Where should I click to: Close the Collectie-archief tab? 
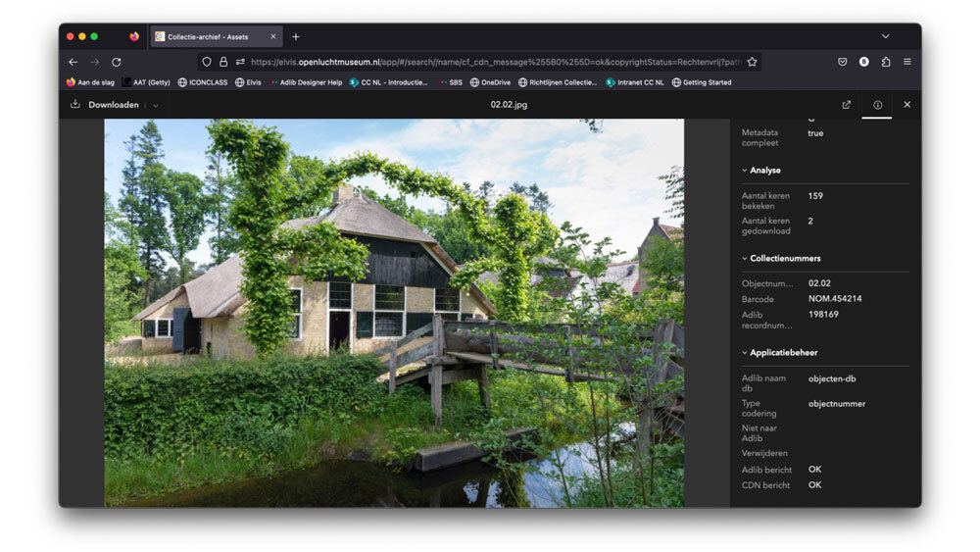(x=273, y=37)
